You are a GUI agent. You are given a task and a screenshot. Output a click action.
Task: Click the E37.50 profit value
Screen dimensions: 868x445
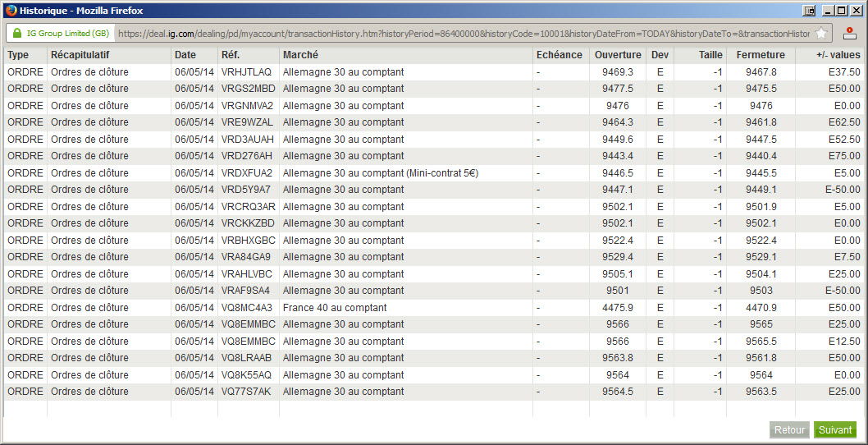tap(844, 72)
